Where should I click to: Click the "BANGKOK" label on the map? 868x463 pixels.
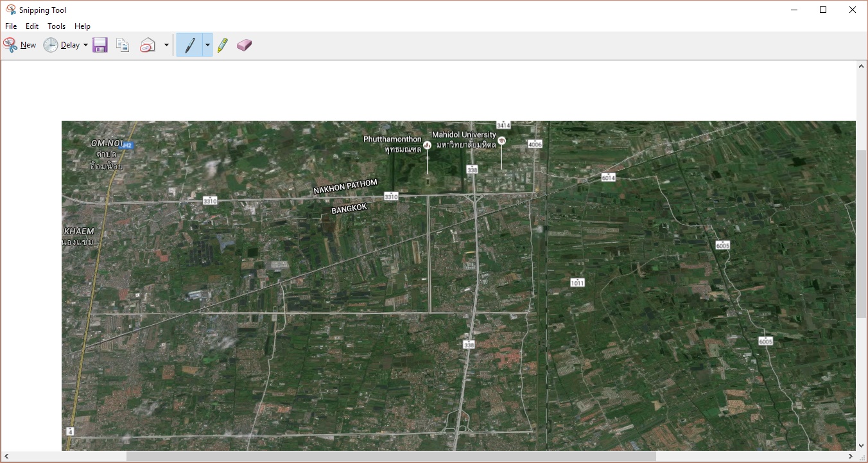pyautogui.click(x=349, y=209)
